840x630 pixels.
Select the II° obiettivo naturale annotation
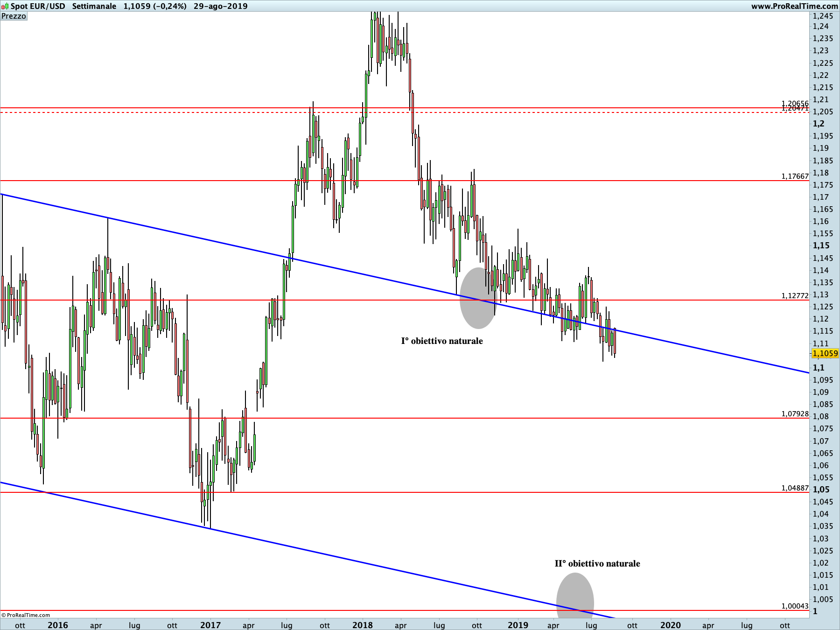pos(597,564)
